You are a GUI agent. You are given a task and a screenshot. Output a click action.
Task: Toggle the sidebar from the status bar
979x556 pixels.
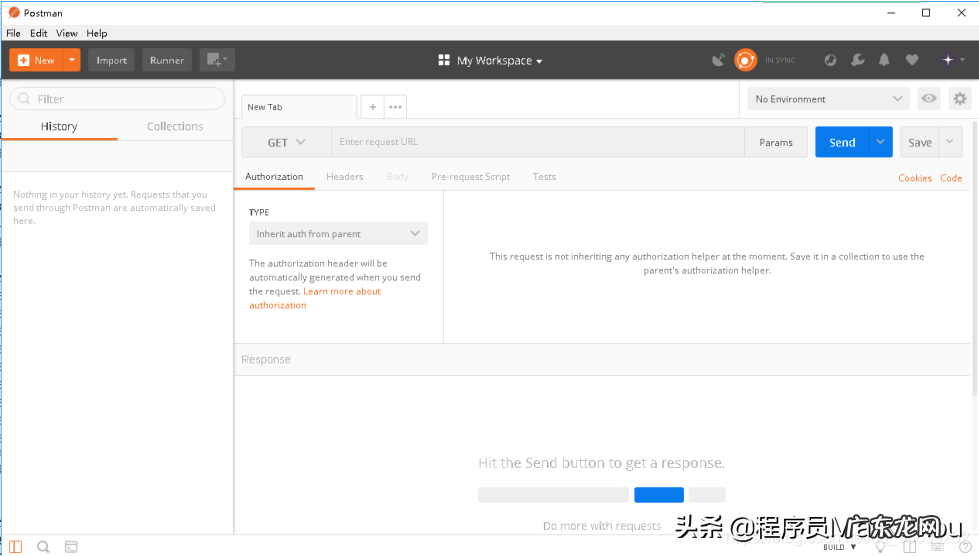point(15,547)
